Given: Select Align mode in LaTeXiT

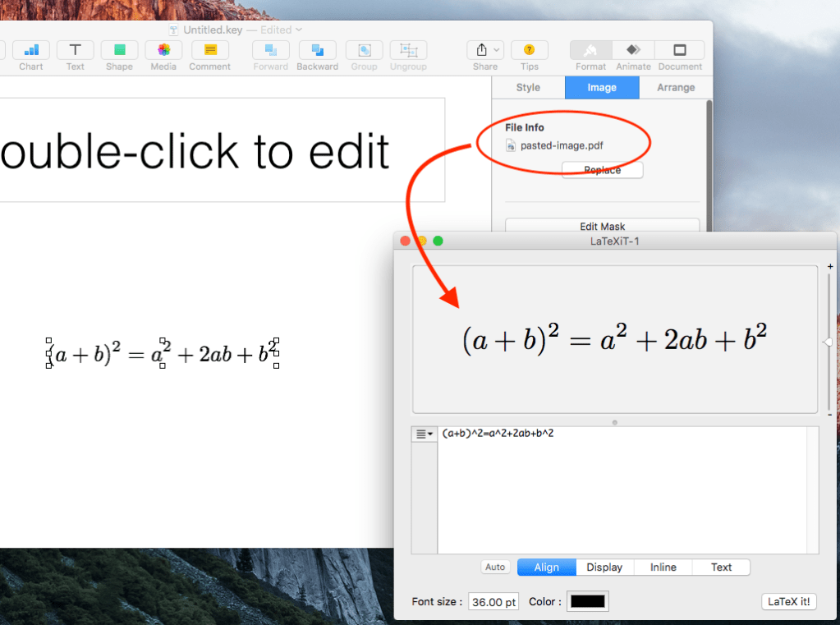Looking at the screenshot, I should [x=546, y=568].
